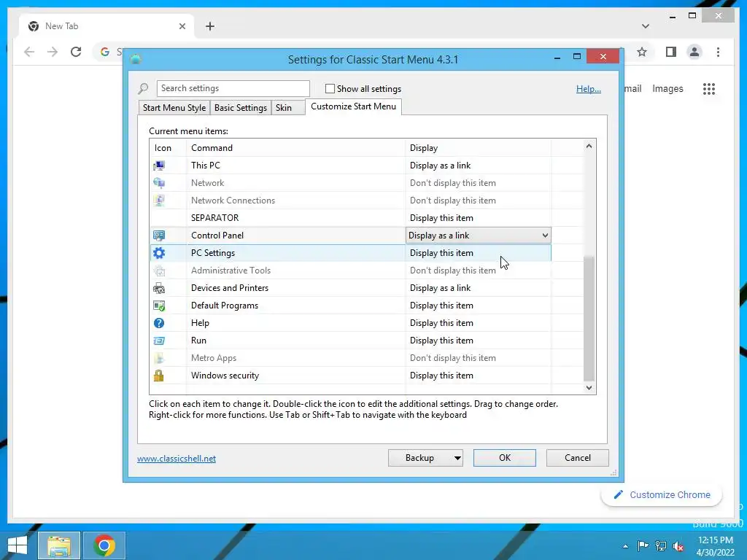
Task: Open the Backup dropdown button
Action: pos(457,458)
